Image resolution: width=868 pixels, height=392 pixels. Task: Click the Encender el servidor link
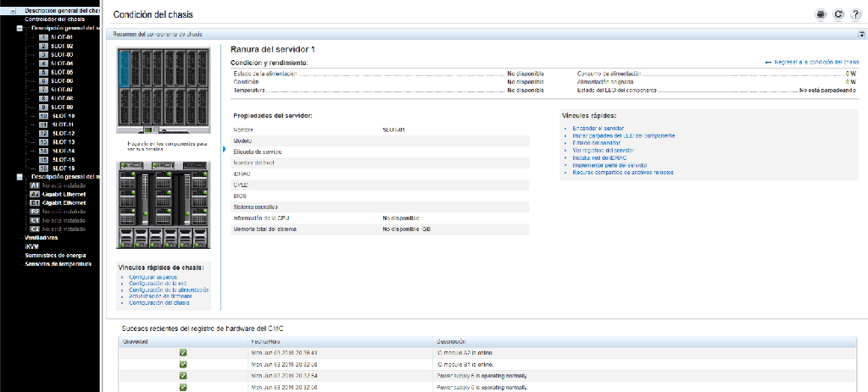pos(592,128)
